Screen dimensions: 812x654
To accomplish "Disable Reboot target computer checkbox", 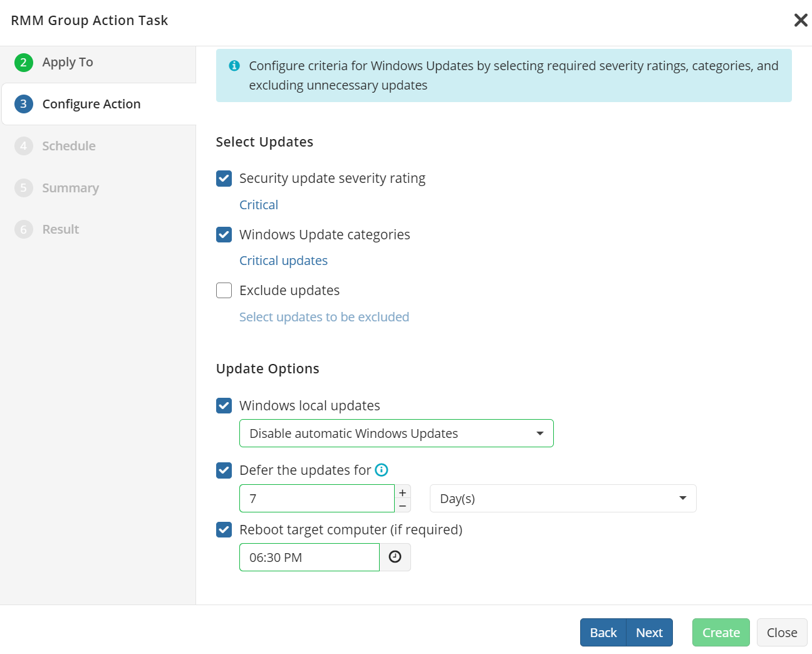I will coord(224,530).
